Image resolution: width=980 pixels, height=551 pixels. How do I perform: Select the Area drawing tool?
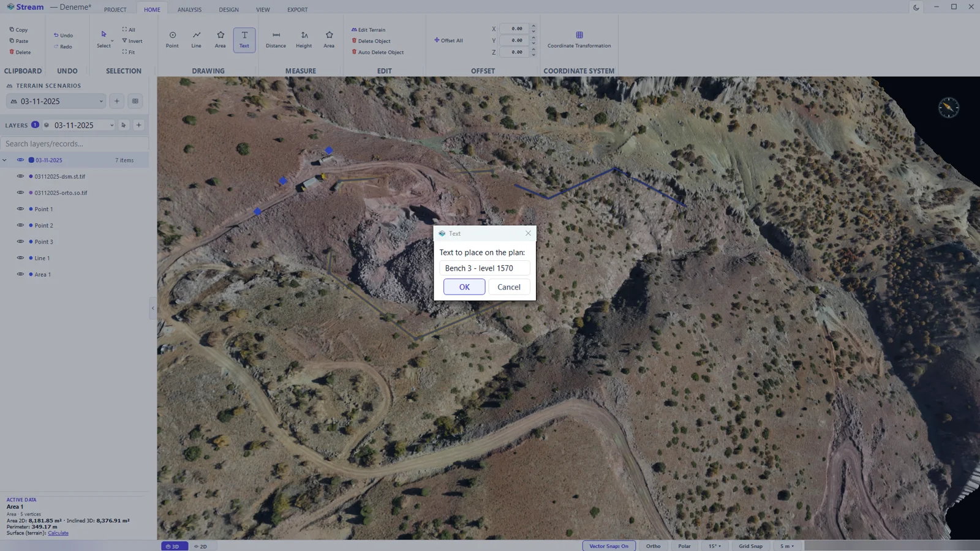coord(220,40)
